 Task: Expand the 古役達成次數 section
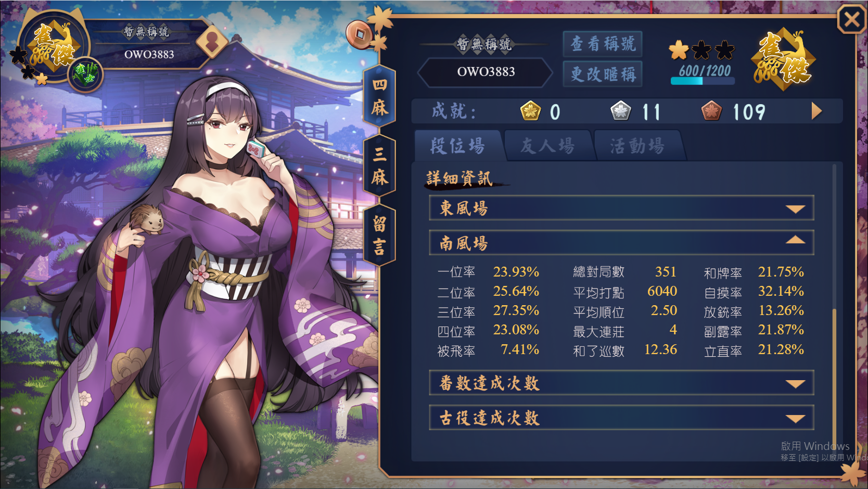[x=621, y=418]
